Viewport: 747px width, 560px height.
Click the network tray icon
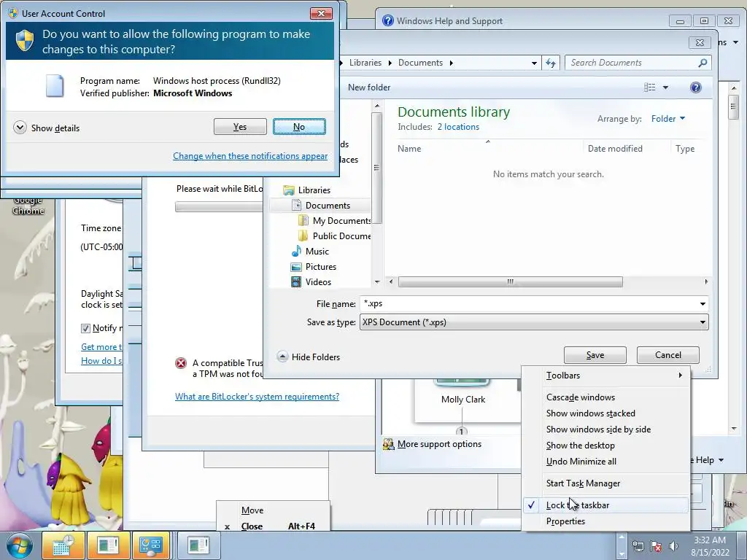tap(638, 546)
